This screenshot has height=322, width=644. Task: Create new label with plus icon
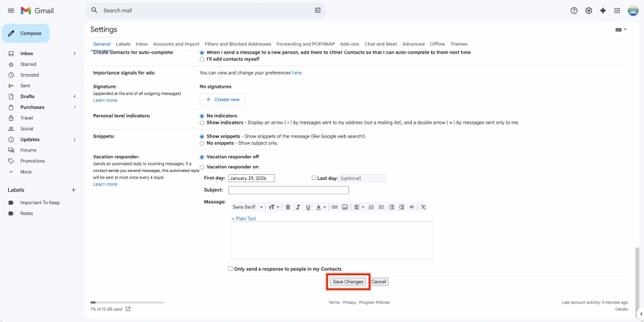(73, 190)
